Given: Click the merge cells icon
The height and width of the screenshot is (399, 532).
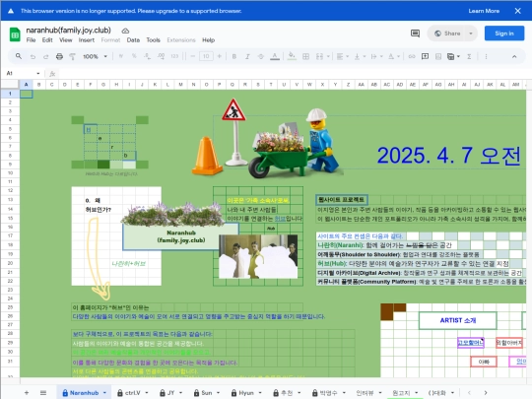Looking at the screenshot, I should [x=319, y=56].
